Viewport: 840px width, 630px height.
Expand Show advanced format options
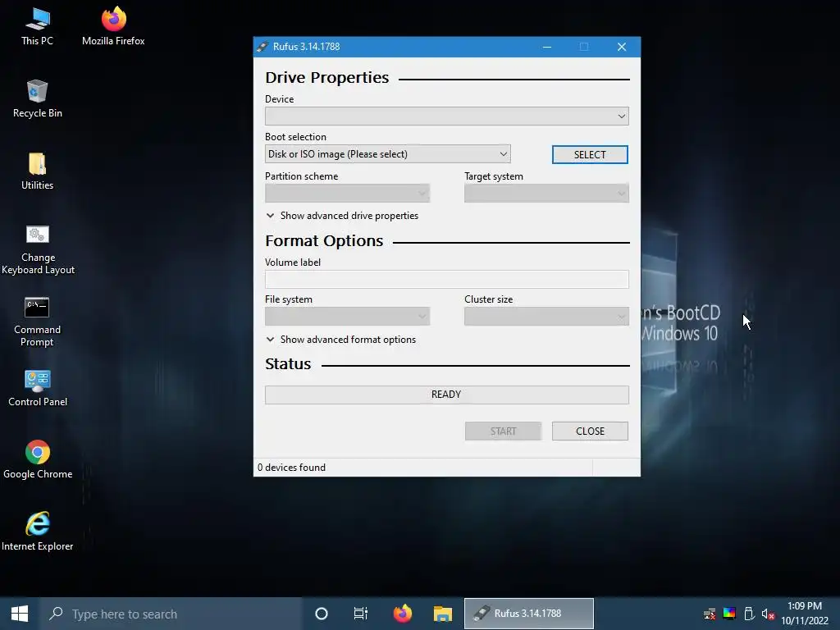tap(340, 340)
